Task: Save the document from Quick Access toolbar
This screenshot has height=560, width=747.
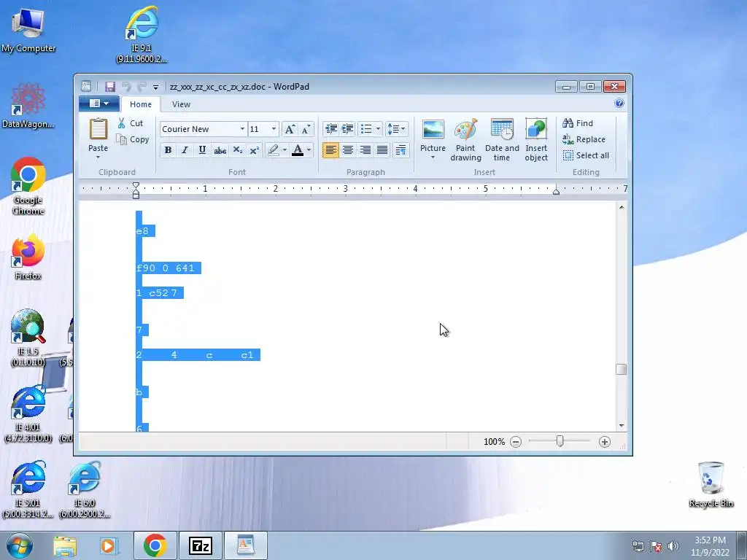Action: tap(110, 87)
